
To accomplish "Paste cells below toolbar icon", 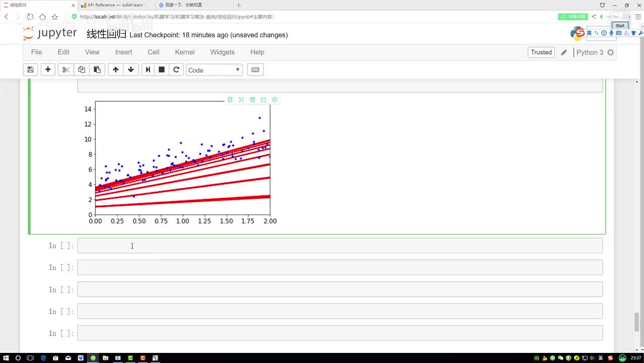I will pos(97,70).
